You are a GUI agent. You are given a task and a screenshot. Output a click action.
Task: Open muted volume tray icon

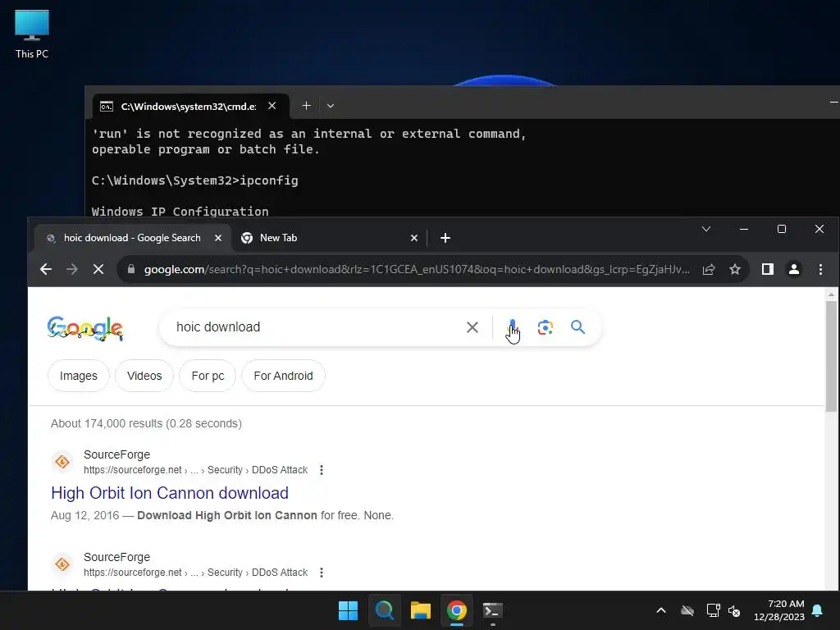[x=734, y=610]
